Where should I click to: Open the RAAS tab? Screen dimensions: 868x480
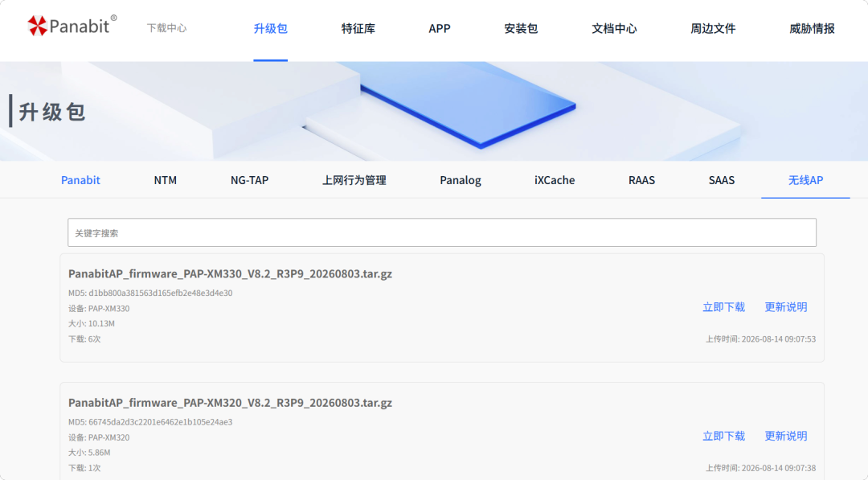pyautogui.click(x=641, y=180)
